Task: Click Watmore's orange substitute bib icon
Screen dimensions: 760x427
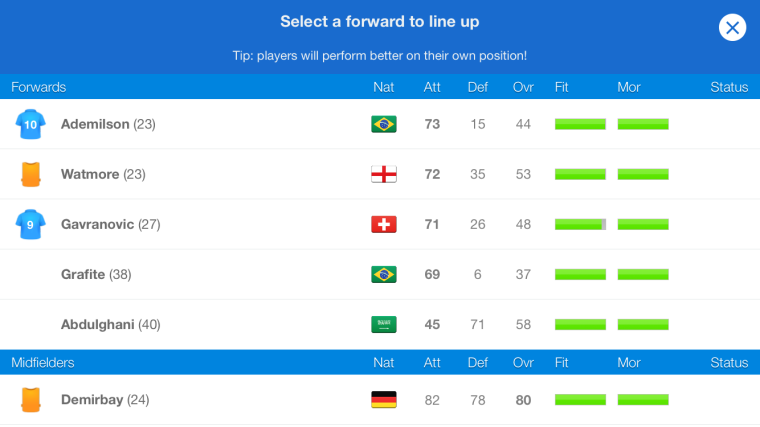Action: (x=31, y=174)
